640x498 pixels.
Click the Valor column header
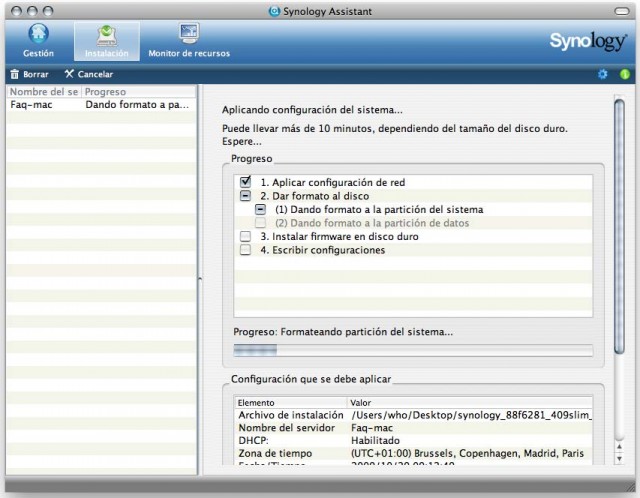(470, 403)
